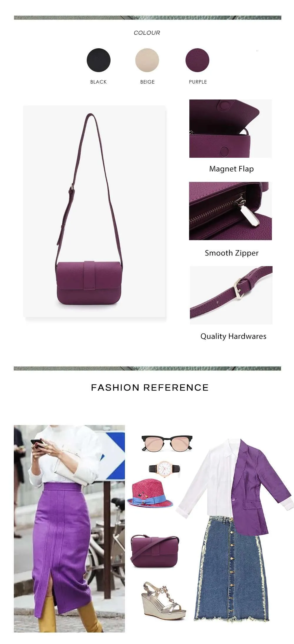The width and height of the screenshot is (294, 644).
Task: Open the Smooth Zipper detail photo
Action: [230, 211]
